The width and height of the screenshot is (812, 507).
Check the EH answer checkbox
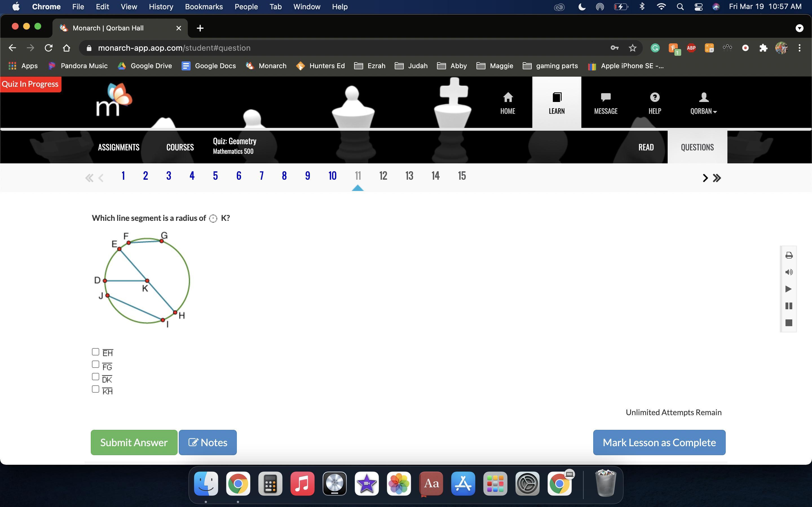96,352
